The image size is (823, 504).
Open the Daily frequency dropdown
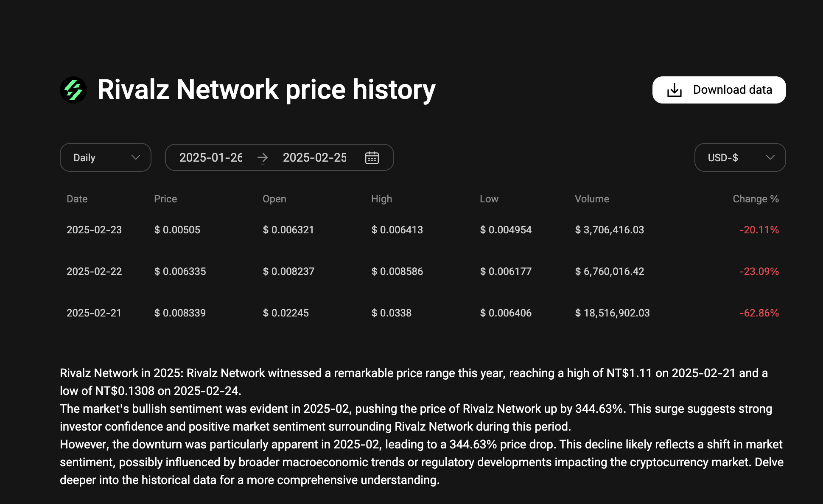(x=105, y=157)
